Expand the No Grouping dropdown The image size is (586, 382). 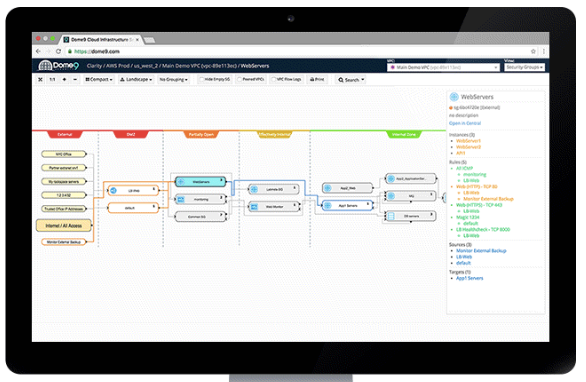point(173,80)
